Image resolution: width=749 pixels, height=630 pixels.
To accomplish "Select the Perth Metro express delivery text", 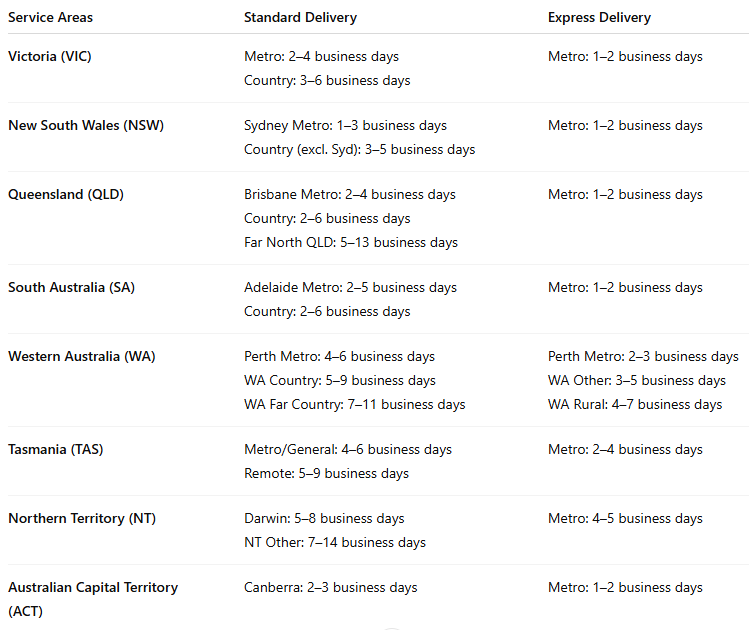I will coord(643,357).
